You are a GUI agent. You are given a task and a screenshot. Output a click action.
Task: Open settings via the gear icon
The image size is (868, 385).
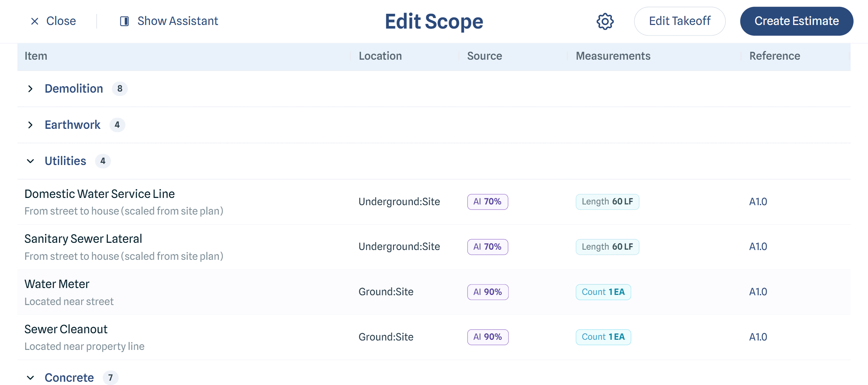pos(605,21)
